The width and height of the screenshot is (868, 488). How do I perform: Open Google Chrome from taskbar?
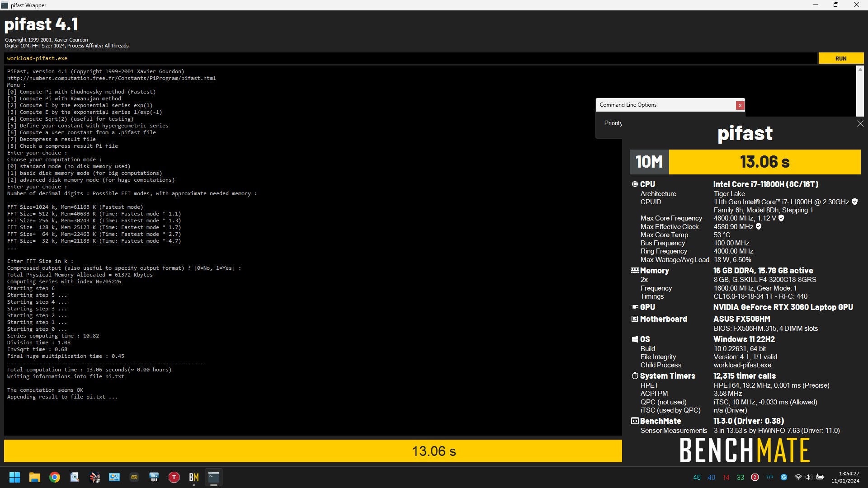[55, 477]
